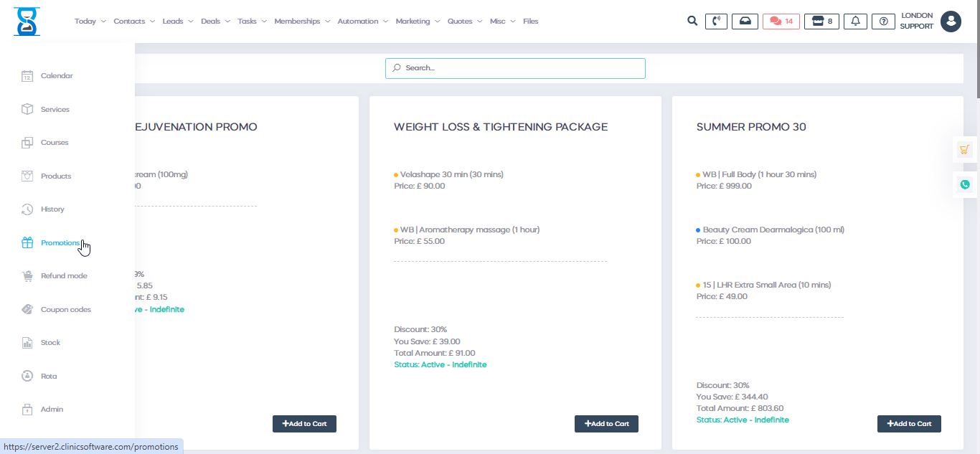This screenshot has width=980, height=454.
Task: Open the search magnifier in the header
Action: point(692,21)
